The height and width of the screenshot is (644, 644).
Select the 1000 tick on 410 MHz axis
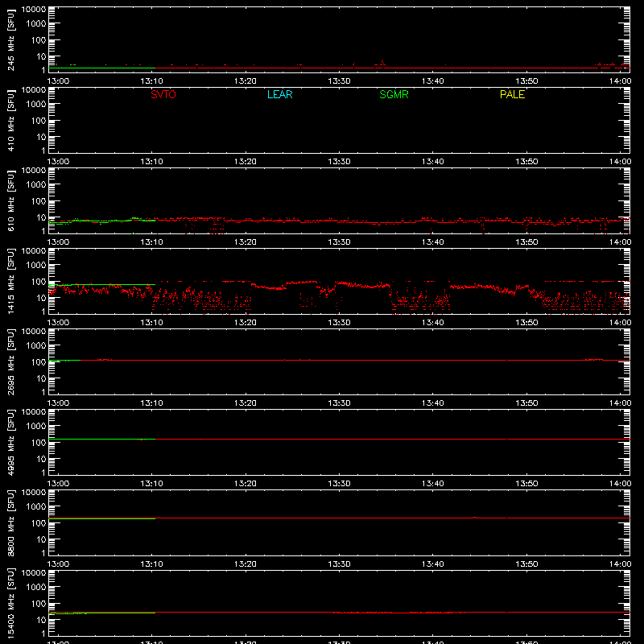click(36, 105)
